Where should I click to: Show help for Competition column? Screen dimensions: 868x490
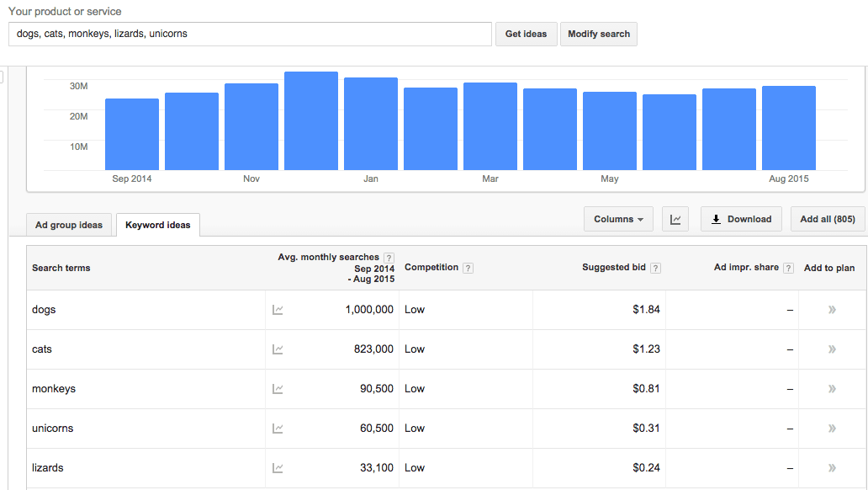coord(468,268)
